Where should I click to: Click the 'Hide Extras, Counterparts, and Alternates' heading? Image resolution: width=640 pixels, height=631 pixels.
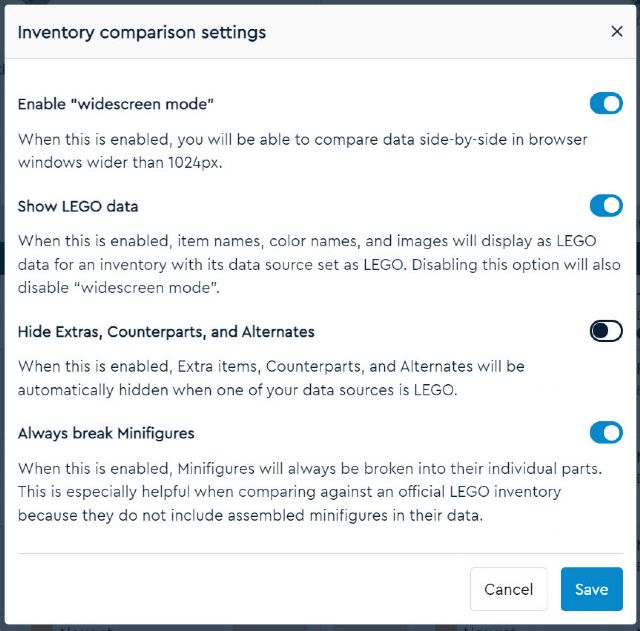(166, 332)
